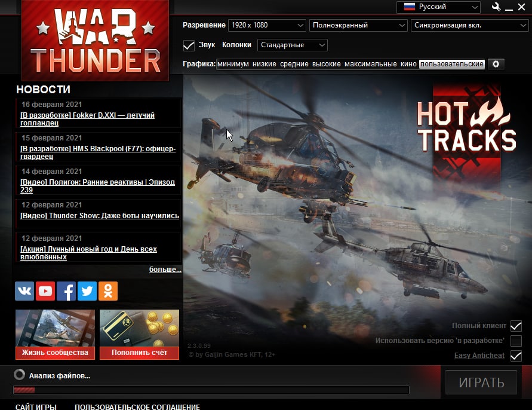Viewport: 532px width, 410px height.
Task: Close the launcher window
Action: click(x=521, y=7)
